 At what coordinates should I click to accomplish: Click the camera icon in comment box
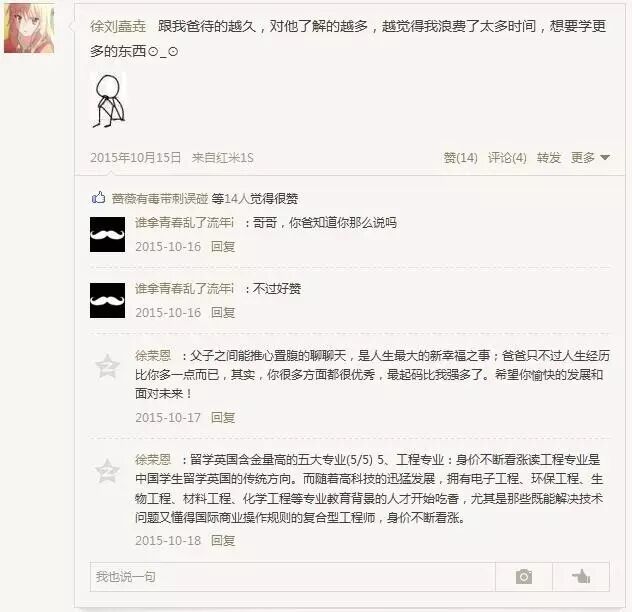click(x=524, y=577)
